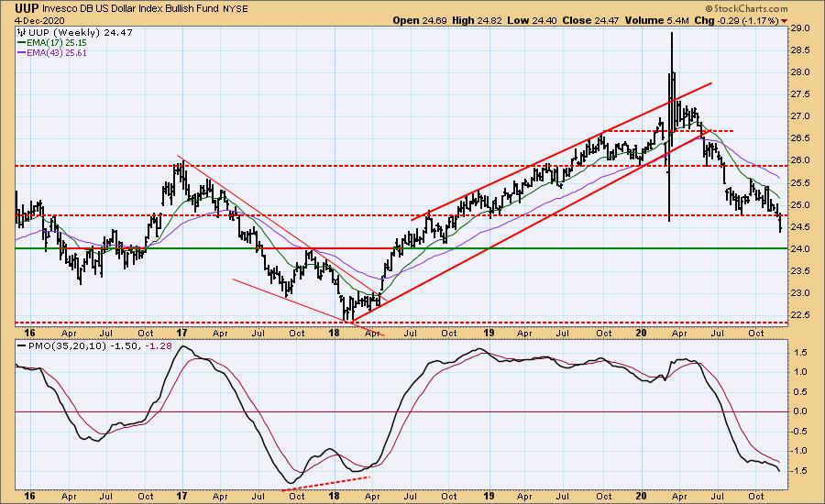Click the 4-Dec-2020 date label
This screenshot has height=504, width=825.
click(39, 20)
